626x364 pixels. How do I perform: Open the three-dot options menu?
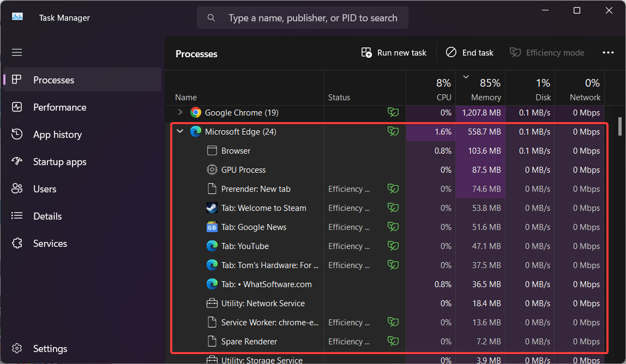tap(608, 52)
